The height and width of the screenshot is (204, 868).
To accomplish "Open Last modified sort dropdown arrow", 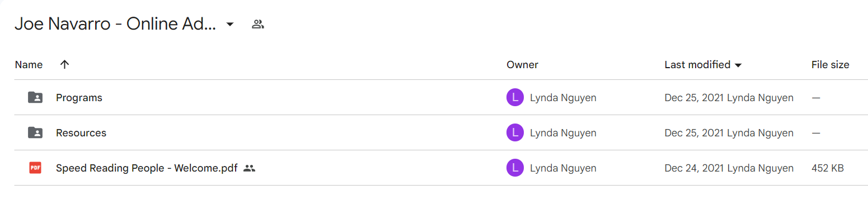I will click(738, 65).
